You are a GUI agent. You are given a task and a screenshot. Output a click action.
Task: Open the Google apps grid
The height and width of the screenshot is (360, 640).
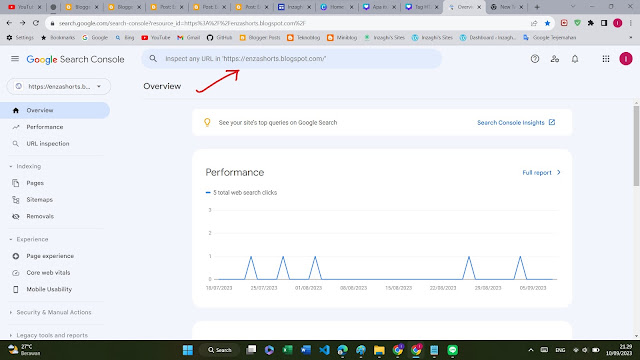(606, 59)
